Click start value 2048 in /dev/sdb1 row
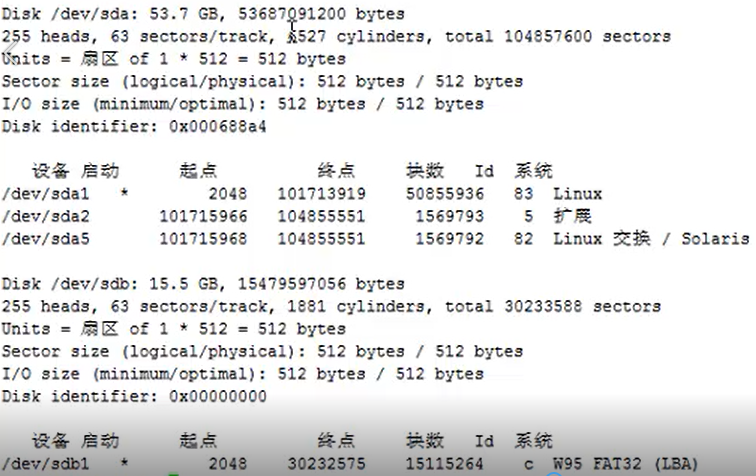 pyautogui.click(x=228, y=464)
